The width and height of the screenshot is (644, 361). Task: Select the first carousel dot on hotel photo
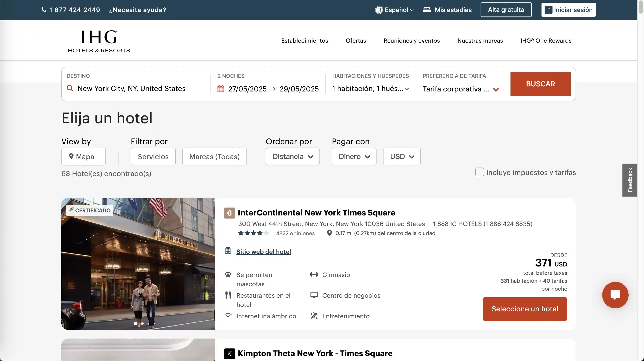135,324
